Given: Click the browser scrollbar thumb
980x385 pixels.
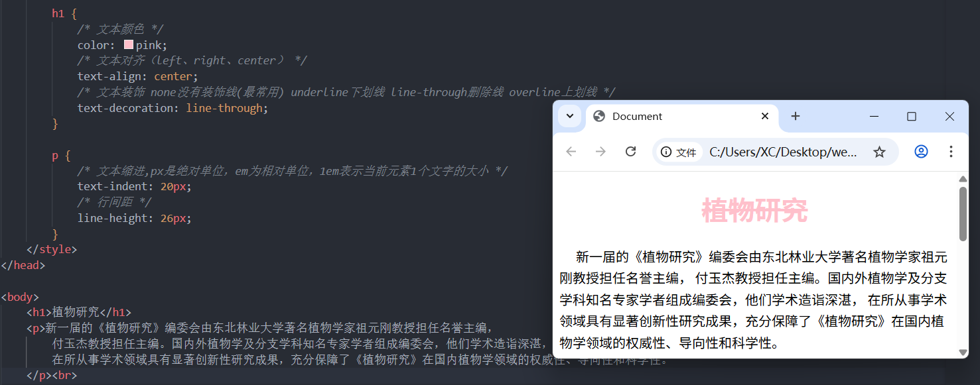Looking at the screenshot, I should [963, 214].
